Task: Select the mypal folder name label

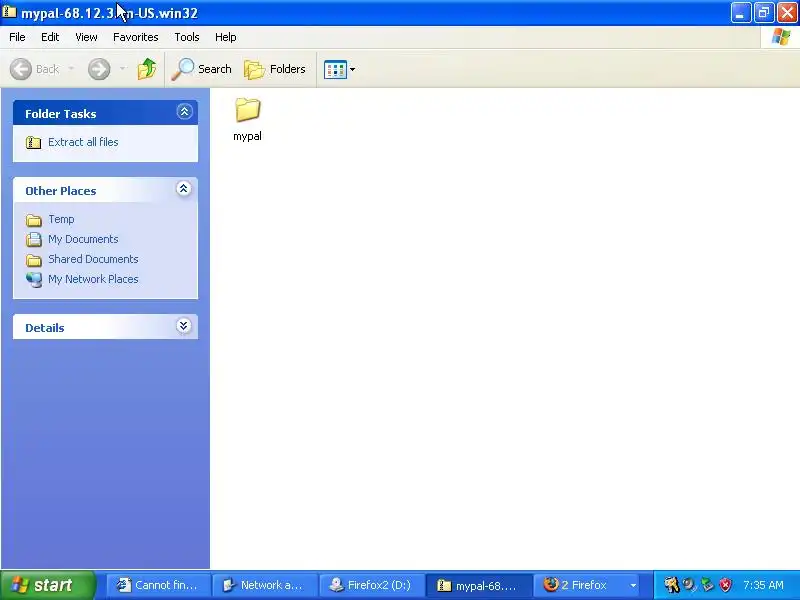Action: coord(247,136)
